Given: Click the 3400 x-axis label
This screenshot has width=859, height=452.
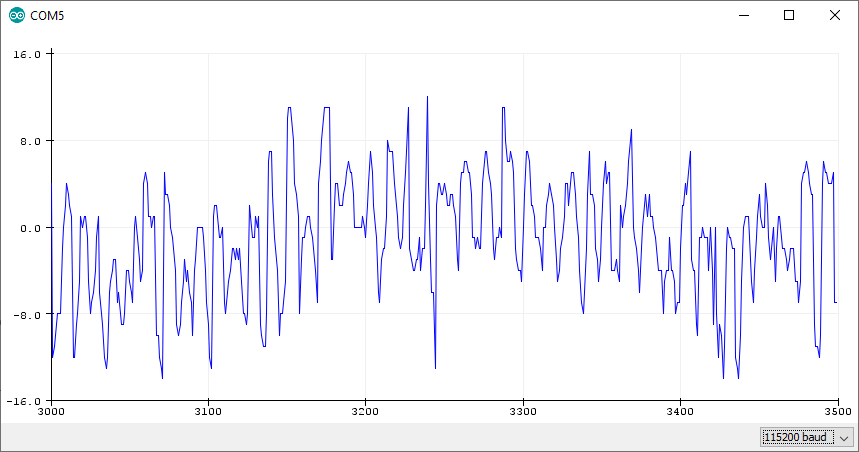Looking at the screenshot, I should pyautogui.click(x=680, y=411).
